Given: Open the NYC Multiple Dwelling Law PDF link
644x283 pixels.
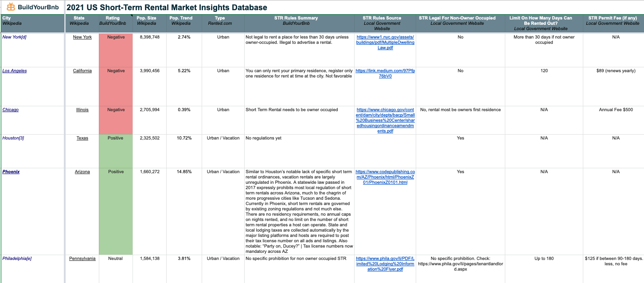Looking at the screenshot, I should click(x=385, y=42).
